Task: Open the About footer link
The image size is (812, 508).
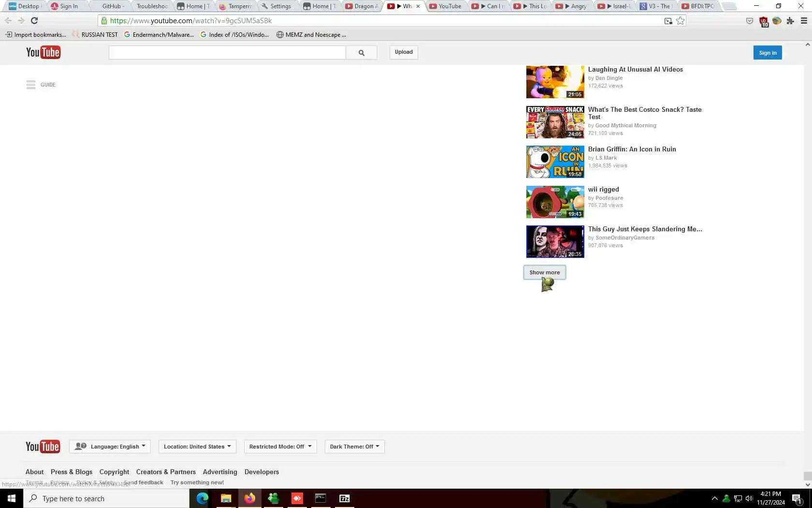Action: [34, 472]
